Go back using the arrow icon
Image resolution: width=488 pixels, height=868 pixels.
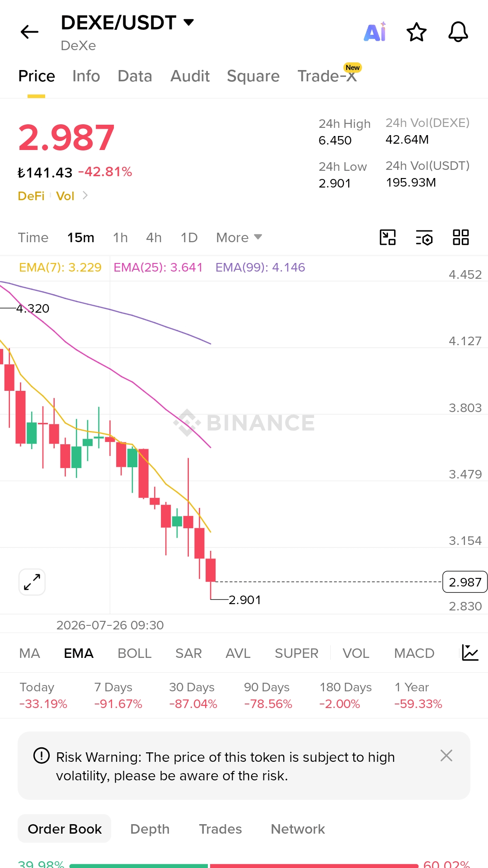point(30,32)
